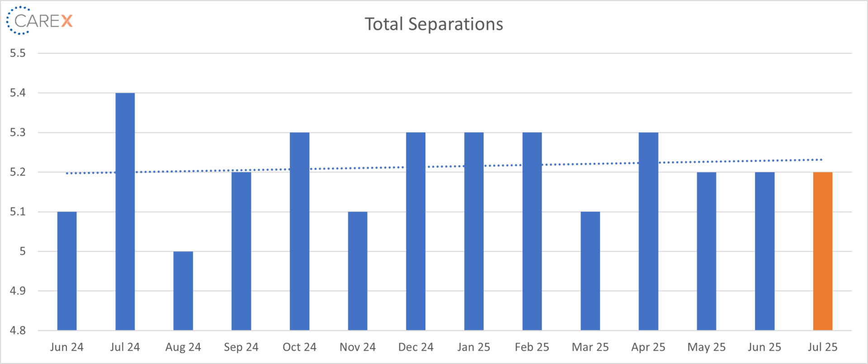Viewport: 868px width, 364px height.
Task: Click the Jan 25 bar
Action: tap(474, 231)
